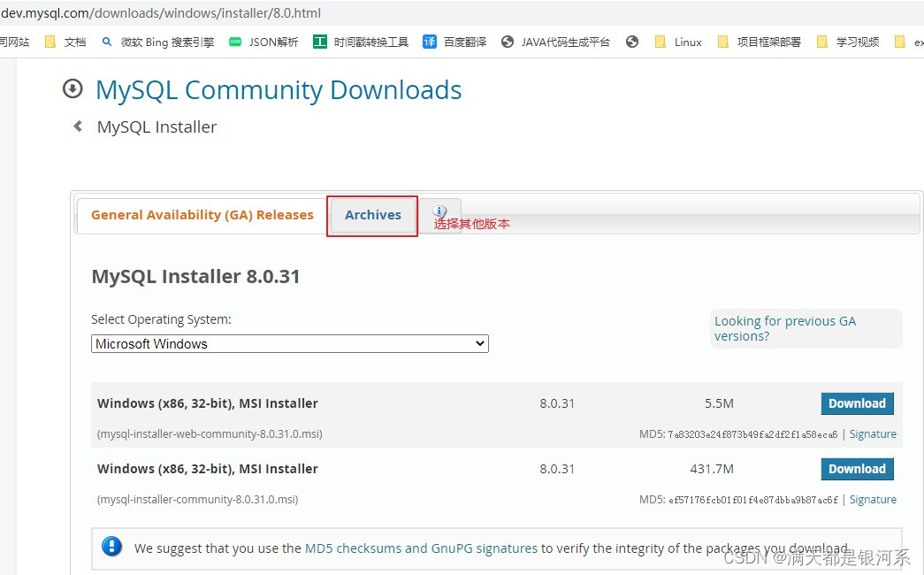Expand the Microsoft Windows combo box arrow
This screenshot has height=575, width=924.
click(478, 343)
